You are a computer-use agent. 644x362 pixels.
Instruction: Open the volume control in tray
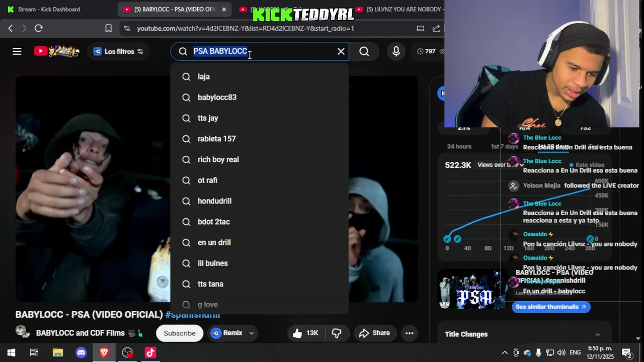(x=561, y=352)
